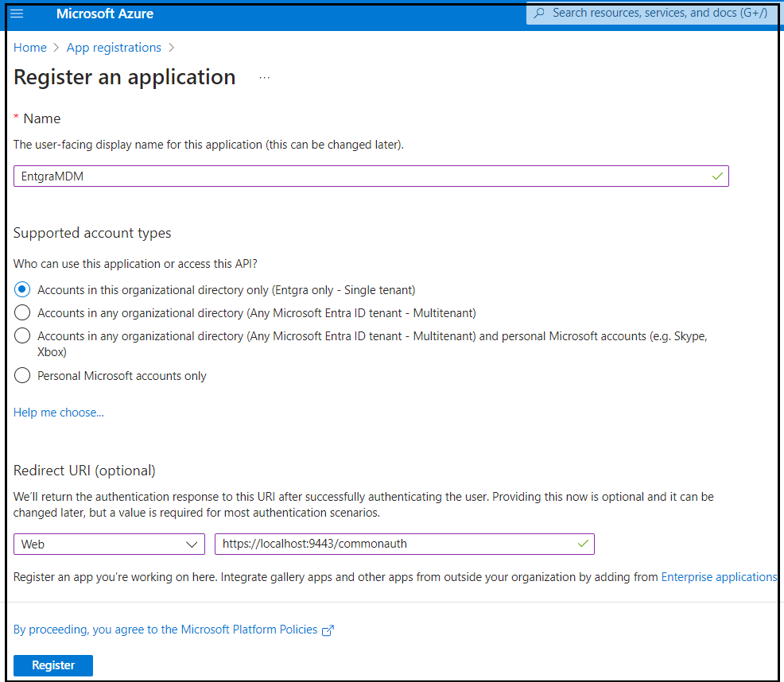Open the Enterprise applications link

(x=719, y=577)
